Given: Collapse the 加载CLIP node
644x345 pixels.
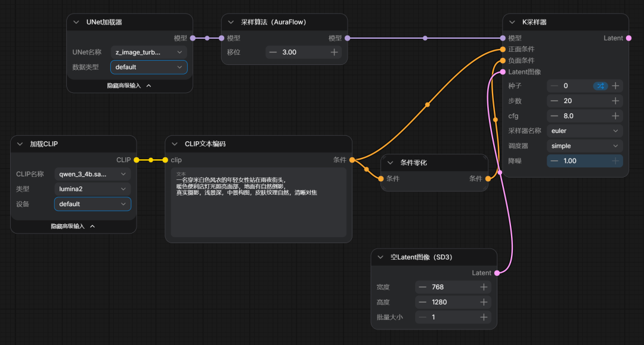Looking at the screenshot, I should point(20,144).
